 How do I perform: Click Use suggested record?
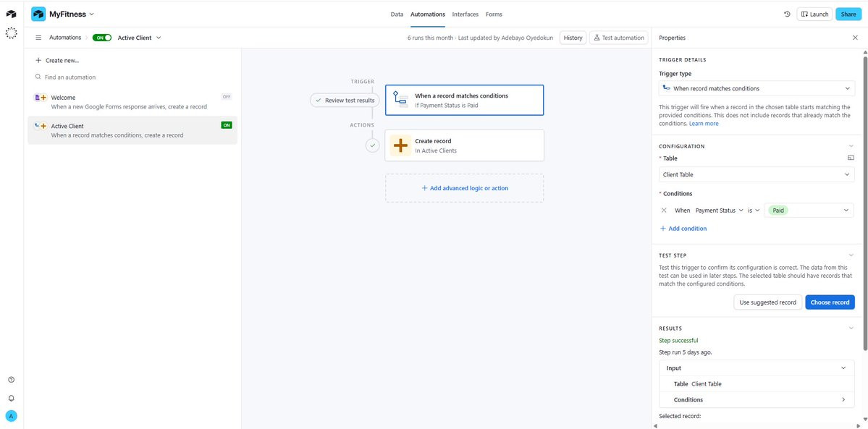[x=767, y=302]
